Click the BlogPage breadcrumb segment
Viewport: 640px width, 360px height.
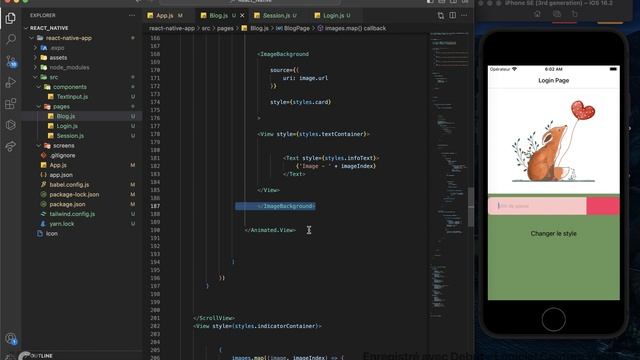click(296, 28)
